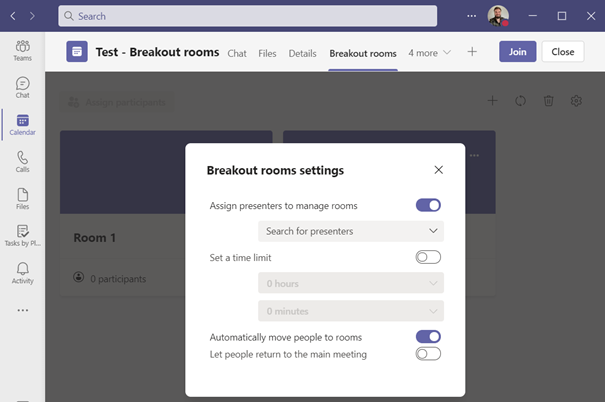The width and height of the screenshot is (605, 402).
Task: Click 0 participants in Room 1
Action: coord(118,279)
